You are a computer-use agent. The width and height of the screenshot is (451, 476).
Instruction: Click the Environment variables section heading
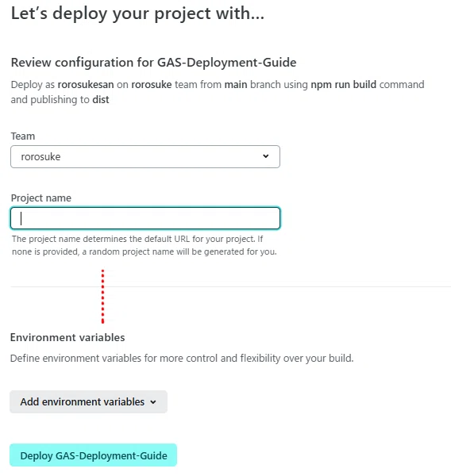(x=67, y=338)
